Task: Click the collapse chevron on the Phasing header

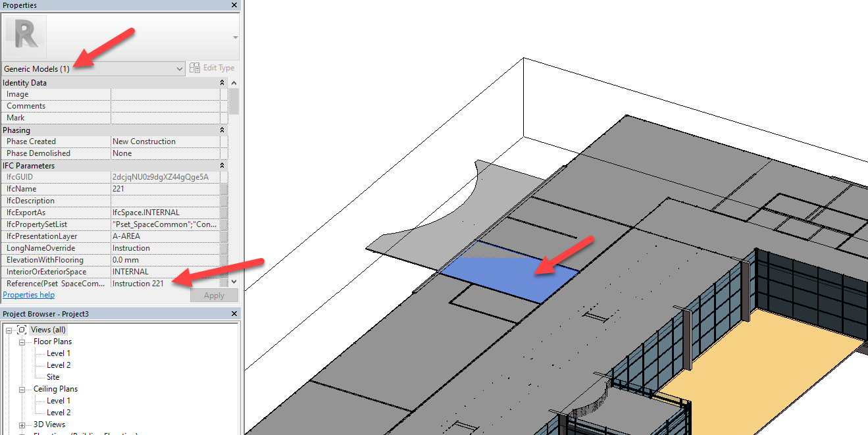Action: tap(222, 130)
